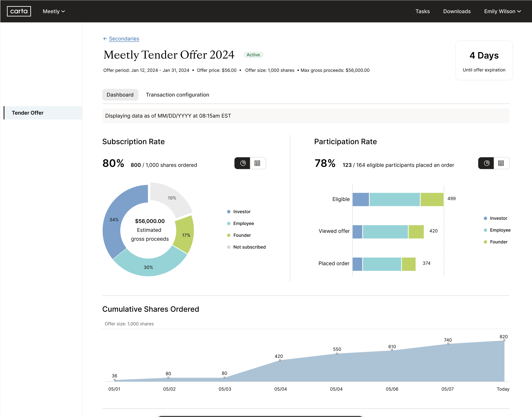Select Tender Offer in sidebar
The width and height of the screenshot is (532, 417).
tap(28, 113)
